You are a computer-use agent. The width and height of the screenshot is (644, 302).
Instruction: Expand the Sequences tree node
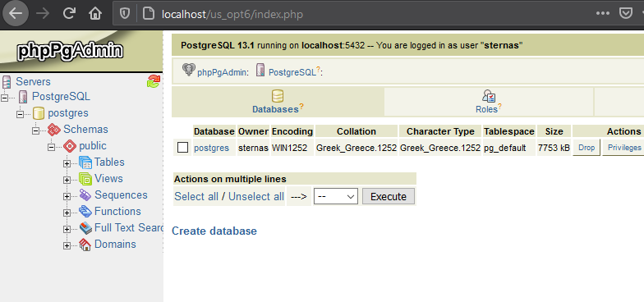(67, 196)
